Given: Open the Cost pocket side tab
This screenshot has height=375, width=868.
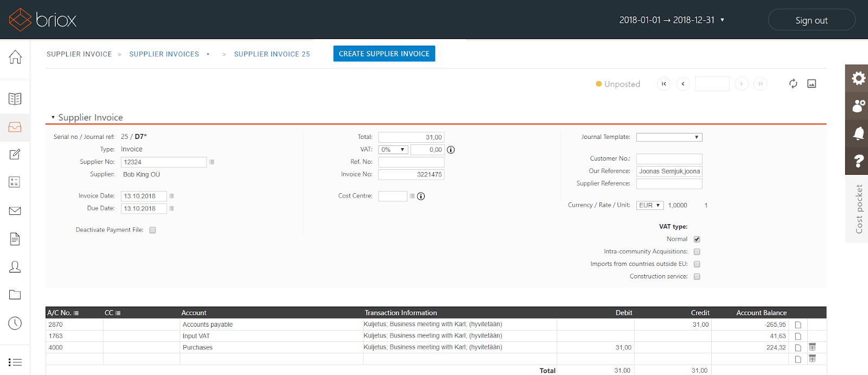Looking at the screenshot, I should 857,209.
